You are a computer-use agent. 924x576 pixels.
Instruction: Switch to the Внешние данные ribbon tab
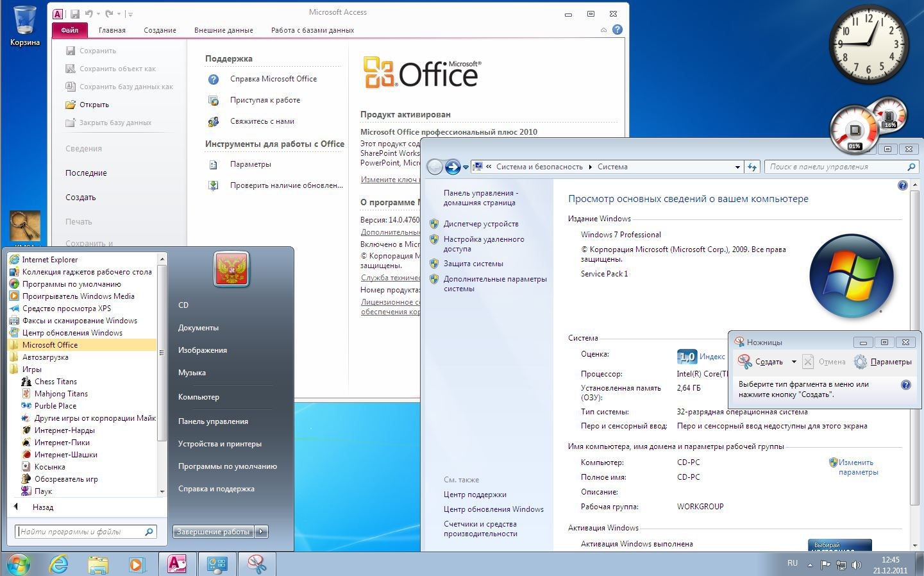224,30
